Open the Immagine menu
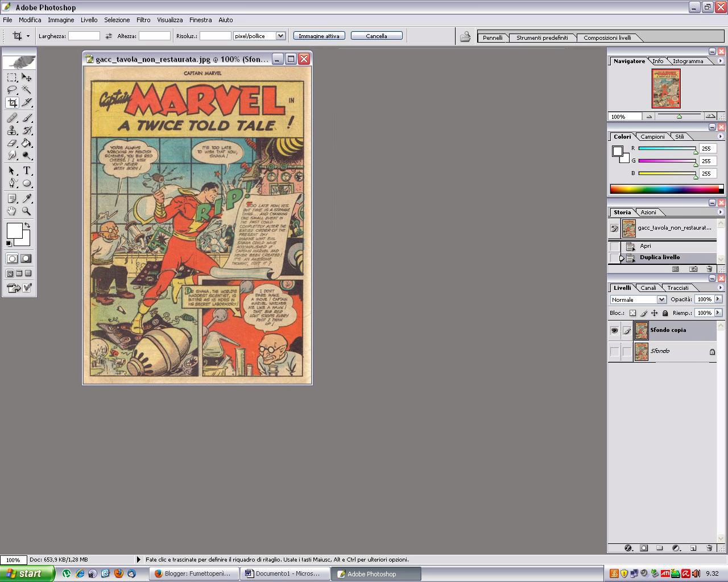Image resolution: width=728 pixels, height=582 pixels. [x=61, y=20]
